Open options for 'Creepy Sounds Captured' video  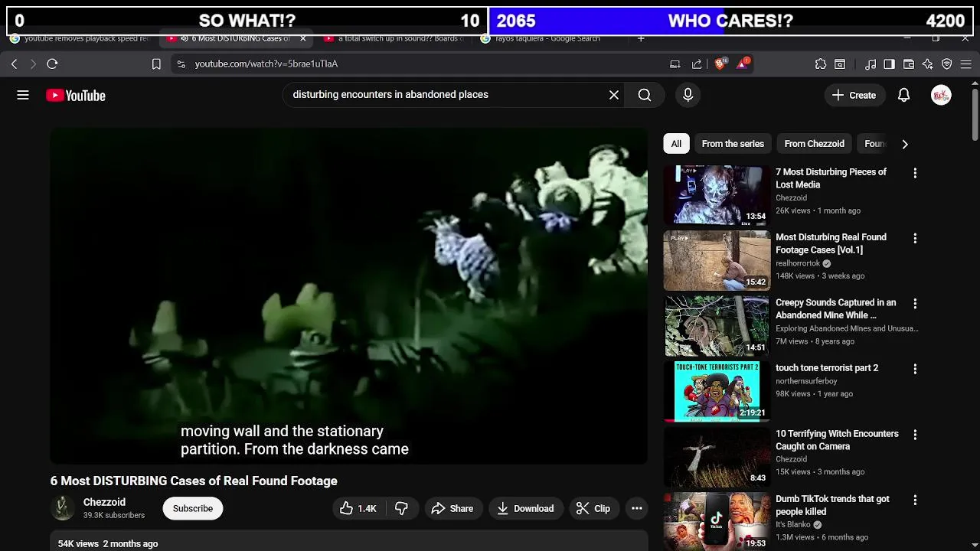pos(915,304)
